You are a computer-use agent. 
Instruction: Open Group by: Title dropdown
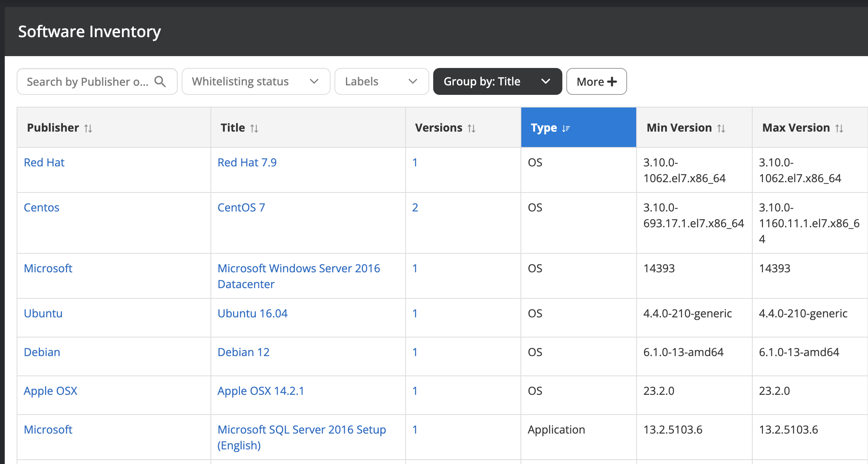(497, 81)
